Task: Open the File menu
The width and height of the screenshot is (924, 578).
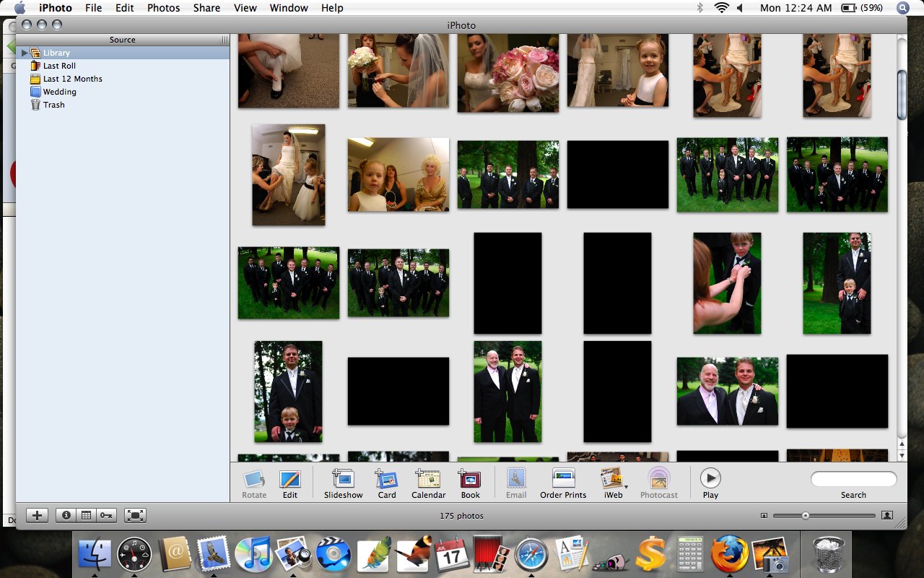Action: click(x=93, y=8)
